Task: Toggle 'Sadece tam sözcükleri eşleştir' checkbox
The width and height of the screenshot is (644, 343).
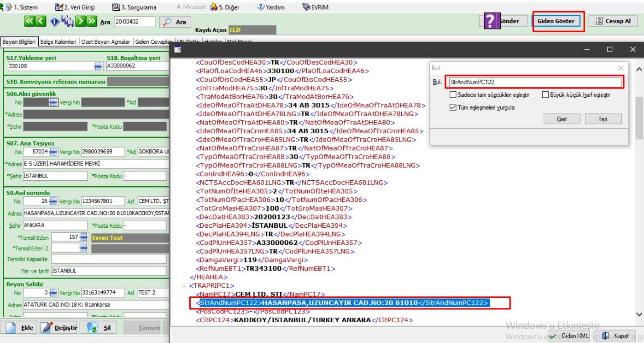Action: pyautogui.click(x=453, y=95)
